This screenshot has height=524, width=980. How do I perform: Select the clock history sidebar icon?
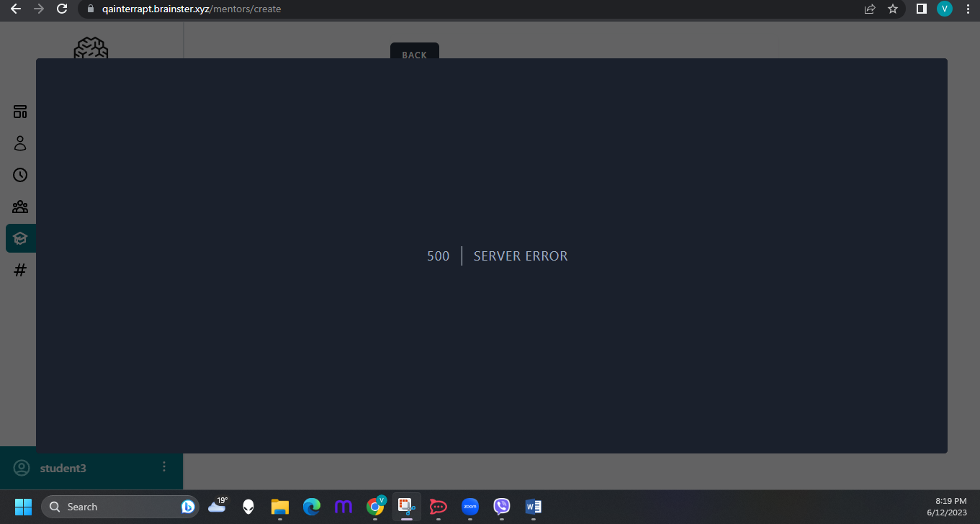point(20,175)
